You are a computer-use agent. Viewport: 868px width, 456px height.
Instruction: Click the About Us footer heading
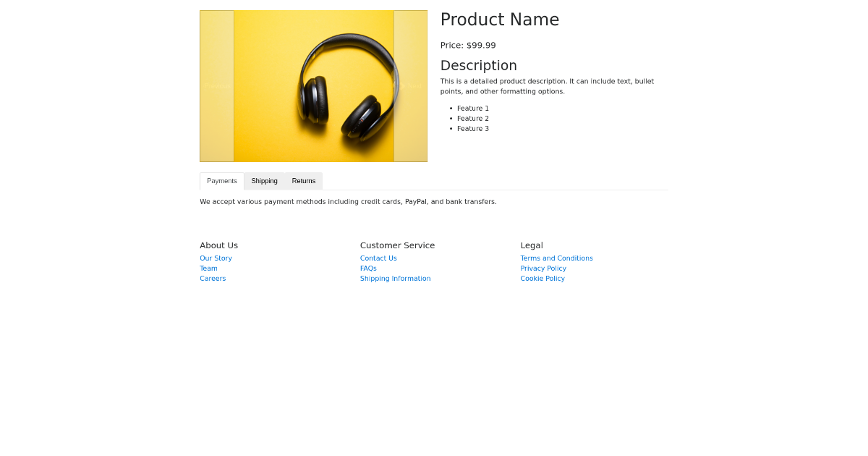pyautogui.click(x=218, y=245)
